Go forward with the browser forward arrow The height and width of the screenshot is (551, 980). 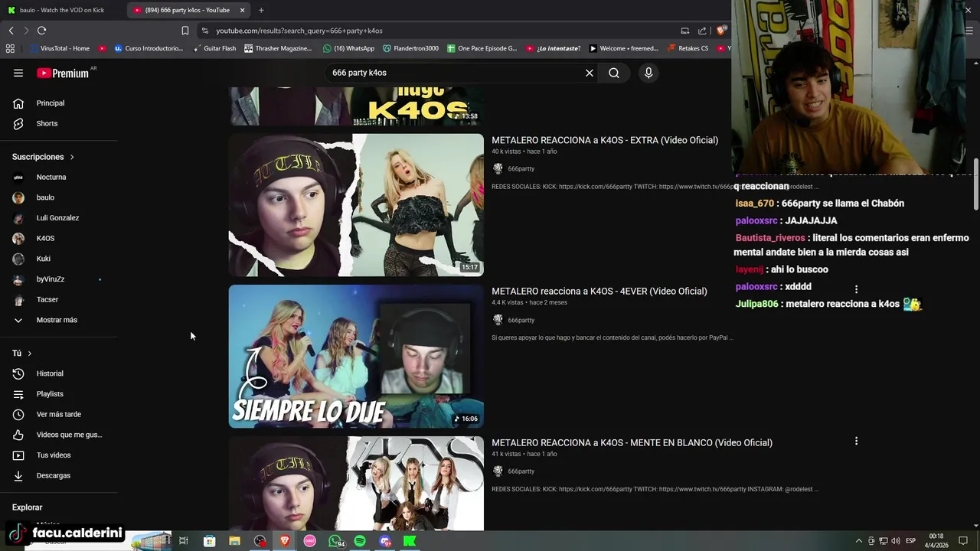(x=26, y=31)
